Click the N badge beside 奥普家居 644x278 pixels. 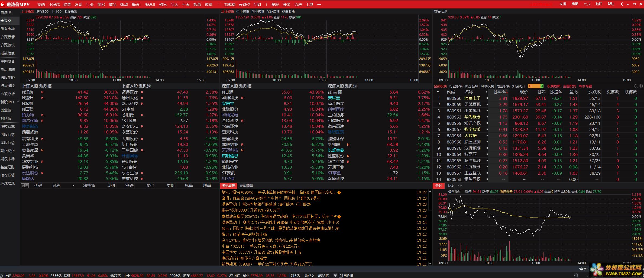[x=42, y=150]
